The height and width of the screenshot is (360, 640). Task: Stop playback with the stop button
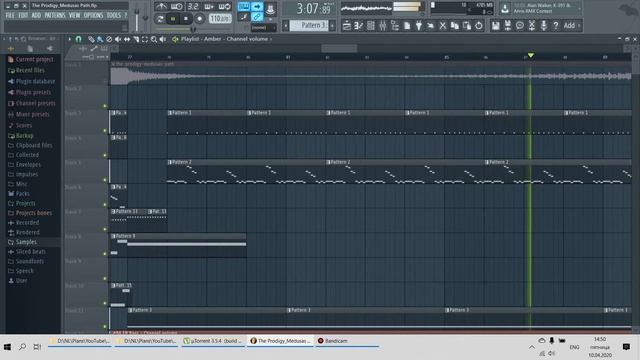point(186,19)
